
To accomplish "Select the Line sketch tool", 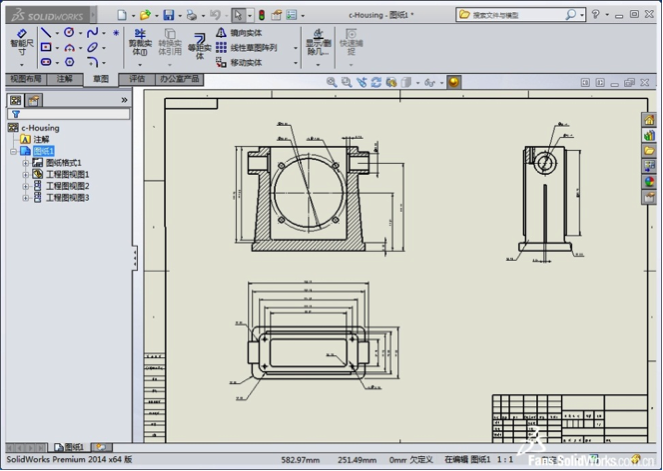I will (46, 33).
